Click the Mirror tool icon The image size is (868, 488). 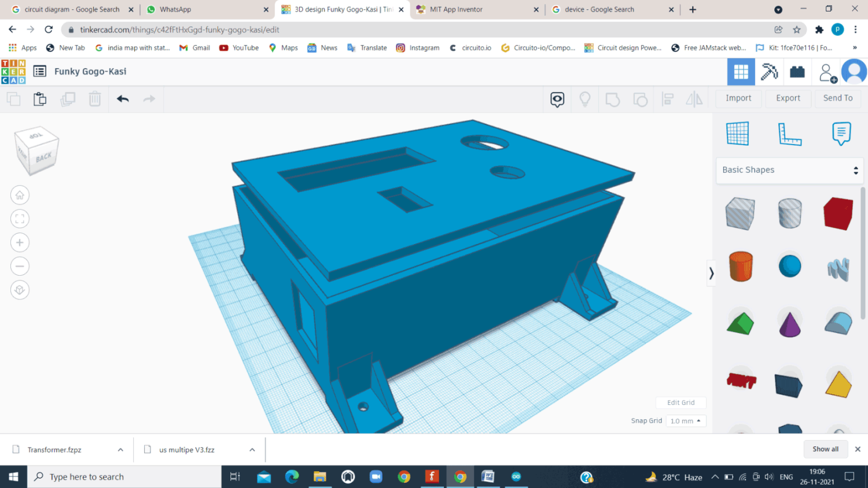(x=694, y=99)
